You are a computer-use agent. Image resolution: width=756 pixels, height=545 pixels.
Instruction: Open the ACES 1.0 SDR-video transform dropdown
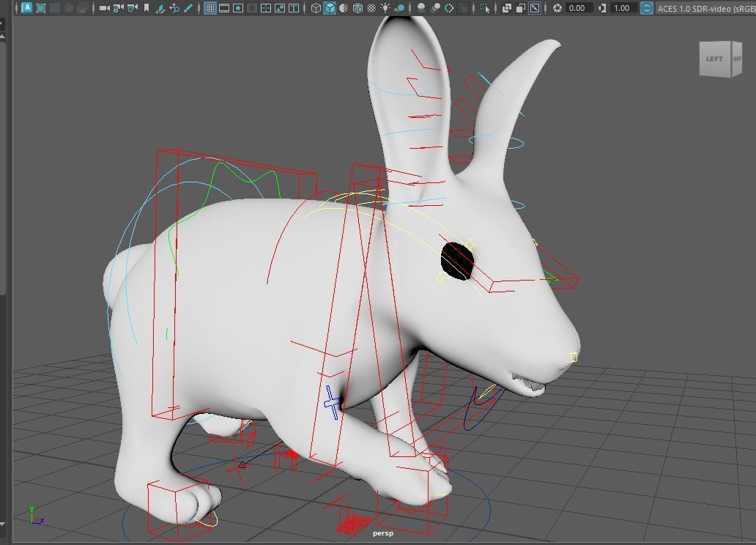coord(703,9)
